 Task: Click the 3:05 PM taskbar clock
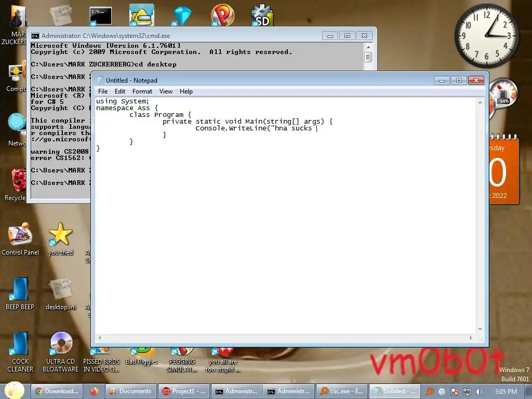(506, 392)
